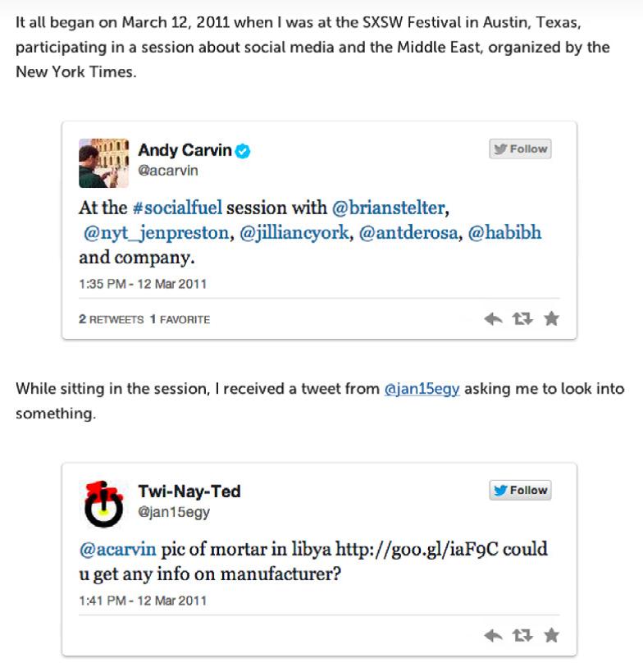
Task: Retweet Andy Carvin's #socialfuel tweet
Action: (x=522, y=319)
